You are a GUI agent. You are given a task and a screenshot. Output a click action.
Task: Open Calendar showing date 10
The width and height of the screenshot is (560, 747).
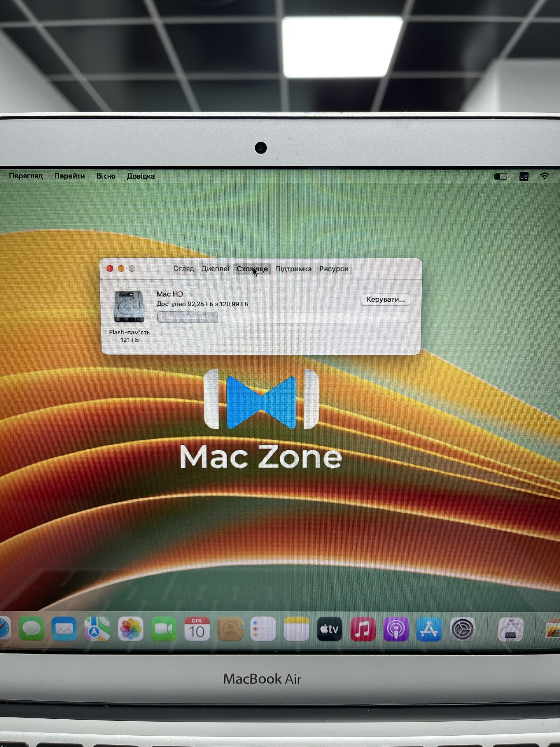[x=197, y=629]
